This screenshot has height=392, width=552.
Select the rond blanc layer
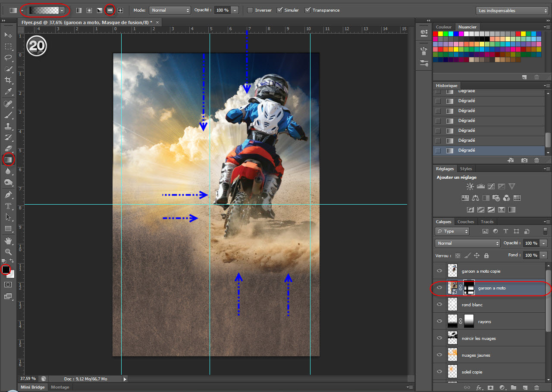pos(472,305)
